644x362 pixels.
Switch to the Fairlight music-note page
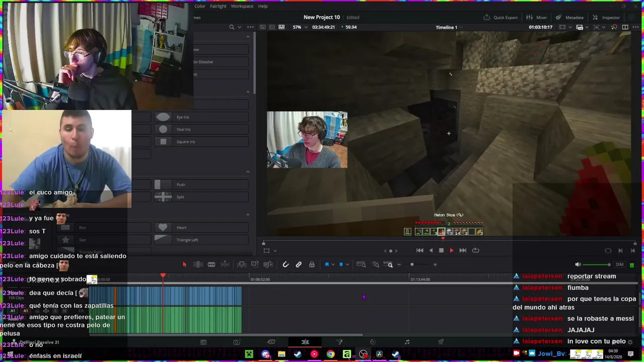(x=407, y=342)
